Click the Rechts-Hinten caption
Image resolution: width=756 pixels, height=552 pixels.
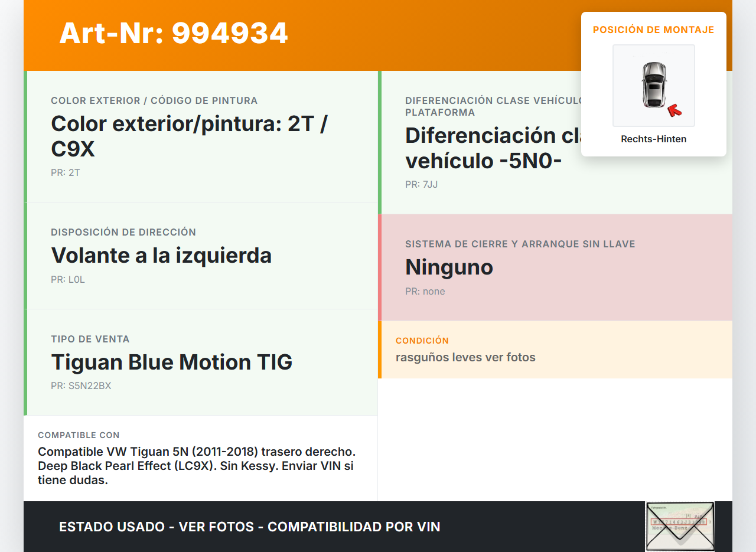654,139
